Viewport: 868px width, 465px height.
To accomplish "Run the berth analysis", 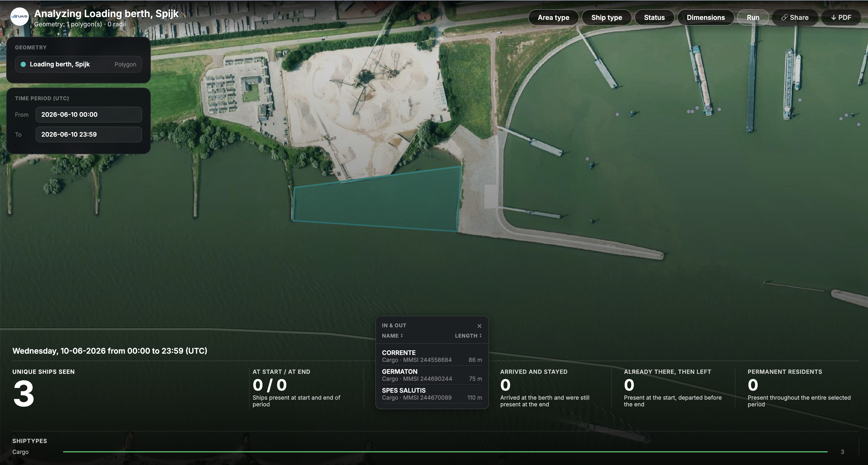I will [753, 18].
